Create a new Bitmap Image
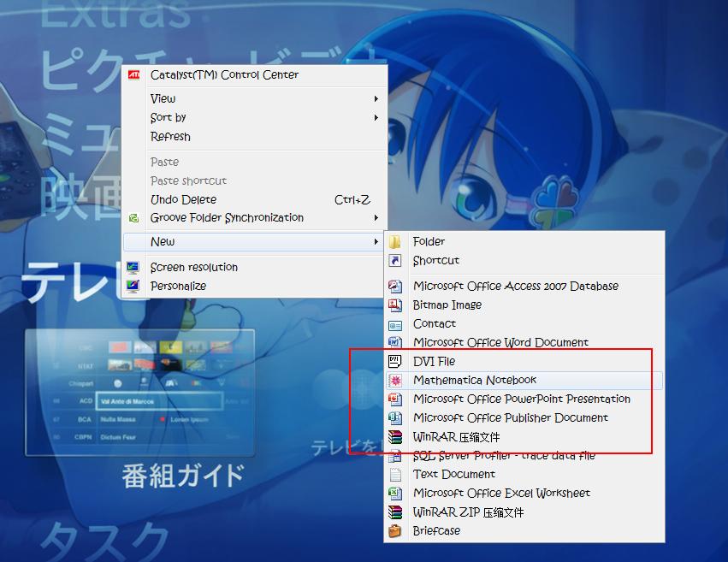The height and width of the screenshot is (562, 728). coord(524,305)
